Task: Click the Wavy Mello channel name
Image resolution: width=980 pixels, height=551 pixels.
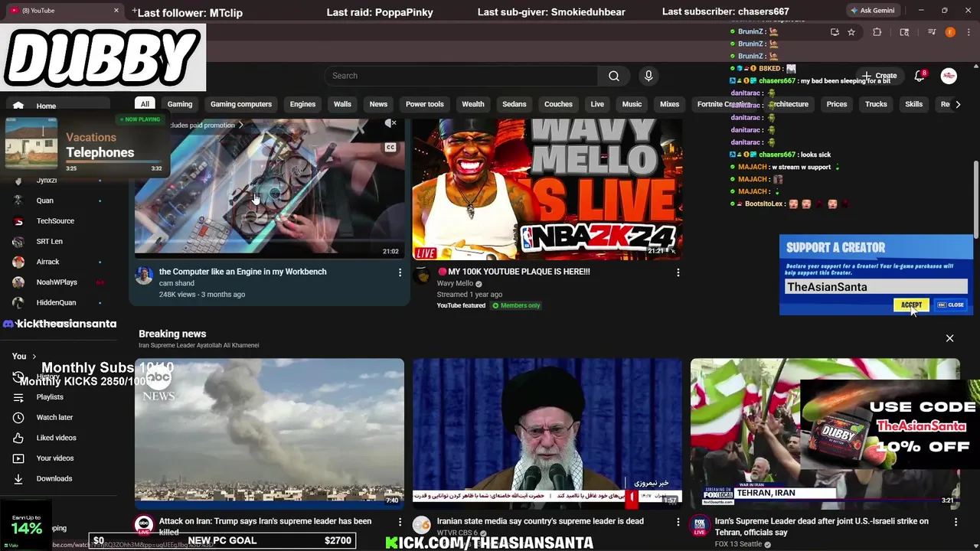Action: tap(455, 283)
